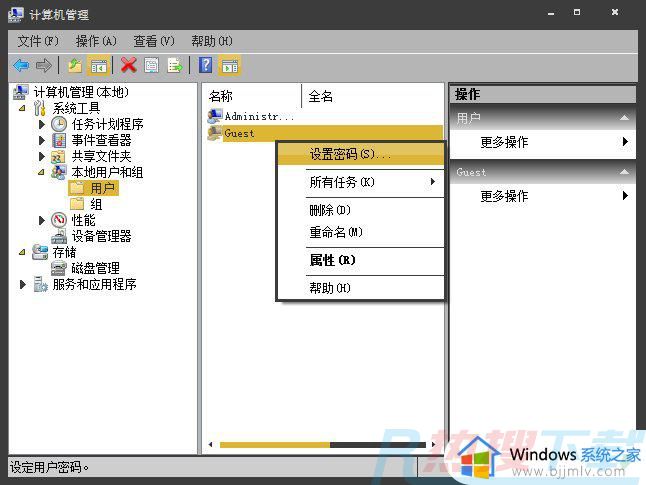Click the Export List toolbar icon
Screen dimensions: 646x485
(x=175, y=65)
